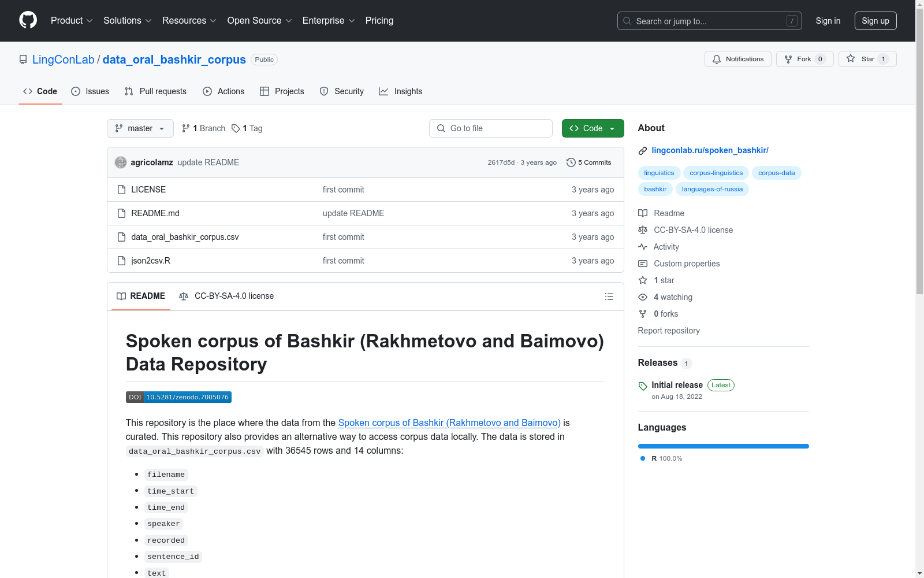Click the LICENSE file icon
This screenshot has width=924, height=578.
(x=121, y=190)
